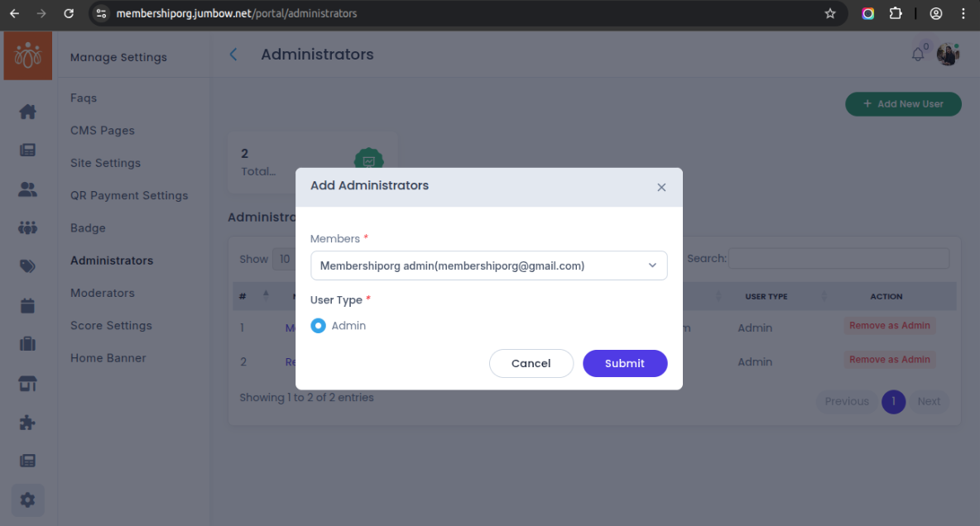Click the puzzle piece icon in sidebar
980x526 pixels.
pyautogui.click(x=27, y=423)
